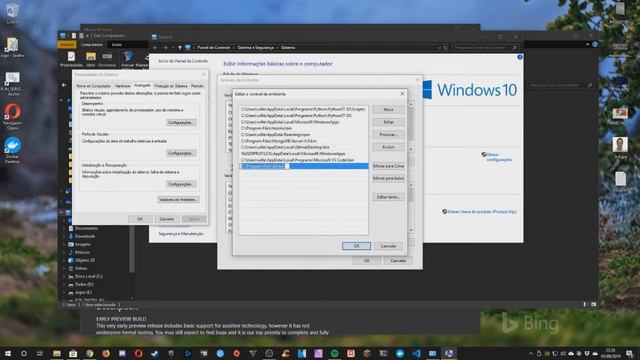
Task: Select Objetos 3D in the Explorer tree
Action: click(x=84, y=260)
